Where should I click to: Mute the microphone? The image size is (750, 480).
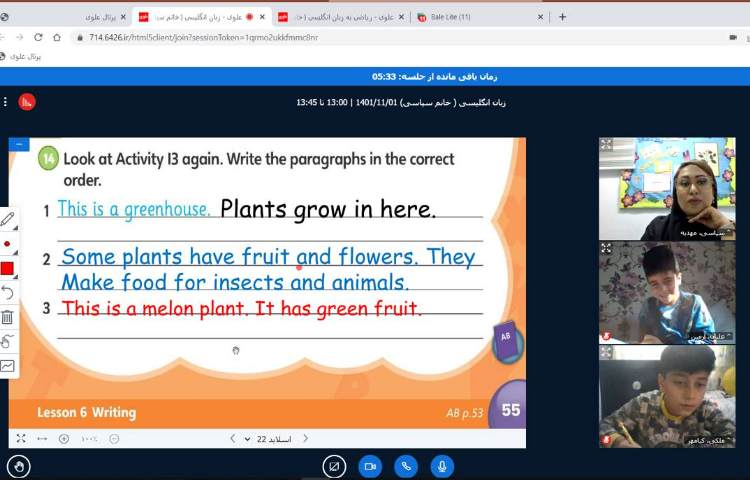[x=441, y=466]
